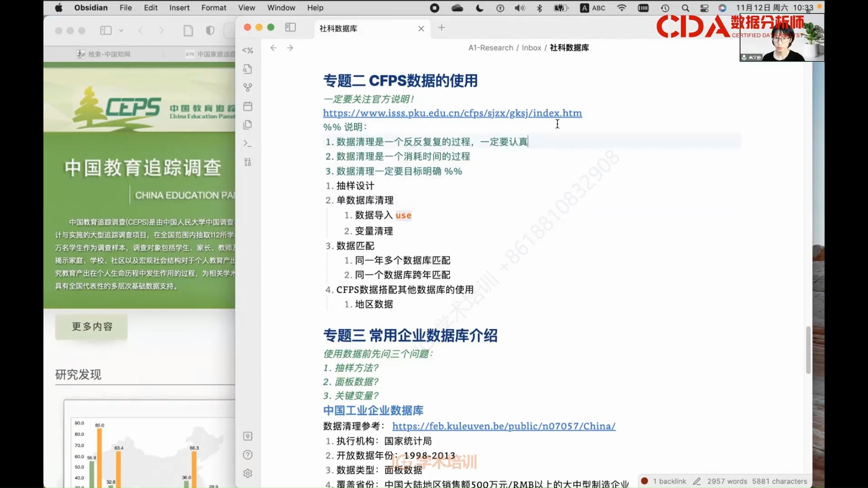Open the Bluetooth menu bar icon
The width and height of the screenshot is (868, 488).
tap(539, 8)
